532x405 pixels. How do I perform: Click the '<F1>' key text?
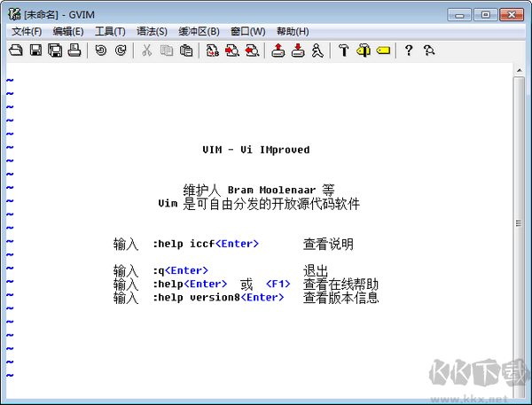pyautogui.click(x=278, y=284)
